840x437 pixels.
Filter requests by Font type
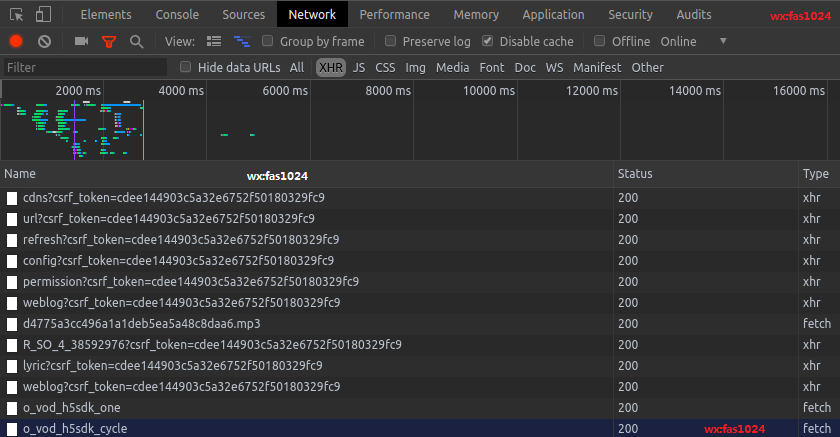pos(492,67)
